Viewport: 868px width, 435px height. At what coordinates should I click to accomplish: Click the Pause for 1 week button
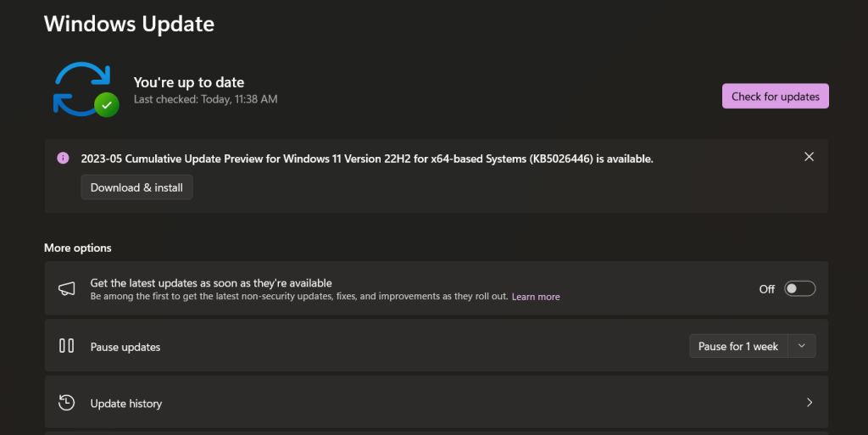(738, 347)
